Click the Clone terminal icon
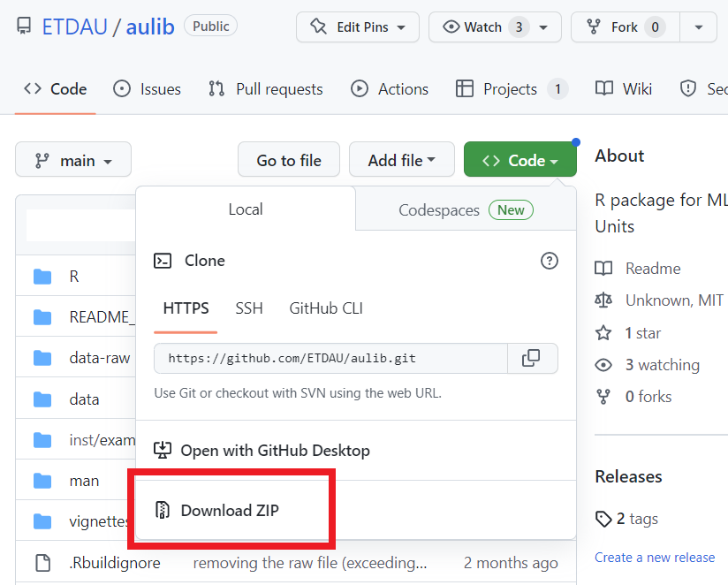 (163, 261)
